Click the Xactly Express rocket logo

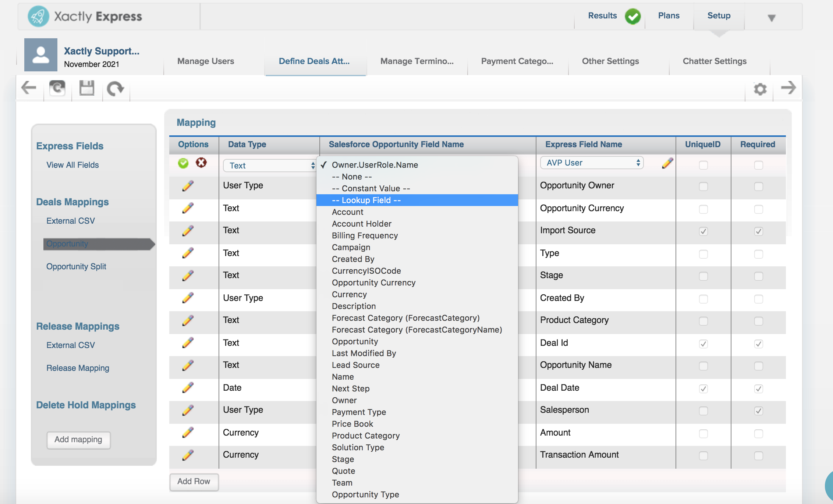tap(38, 16)
